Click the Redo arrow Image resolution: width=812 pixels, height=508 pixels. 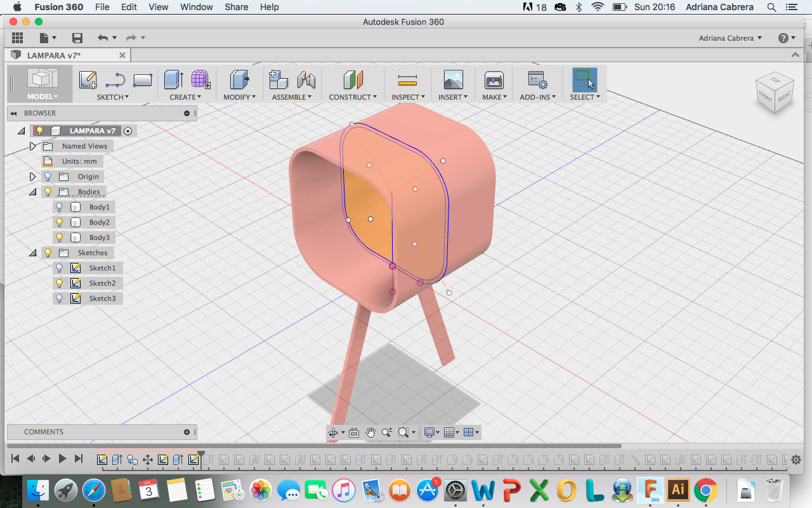click(131, 38)
